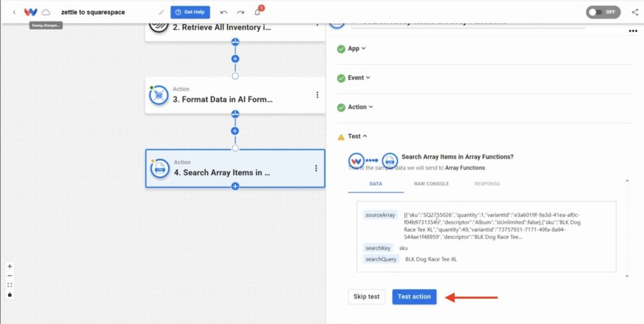The width and height of the screenshot is (644, 324).
Task: Edit flow name with pencil icon
Action: [x=161, y=13]
